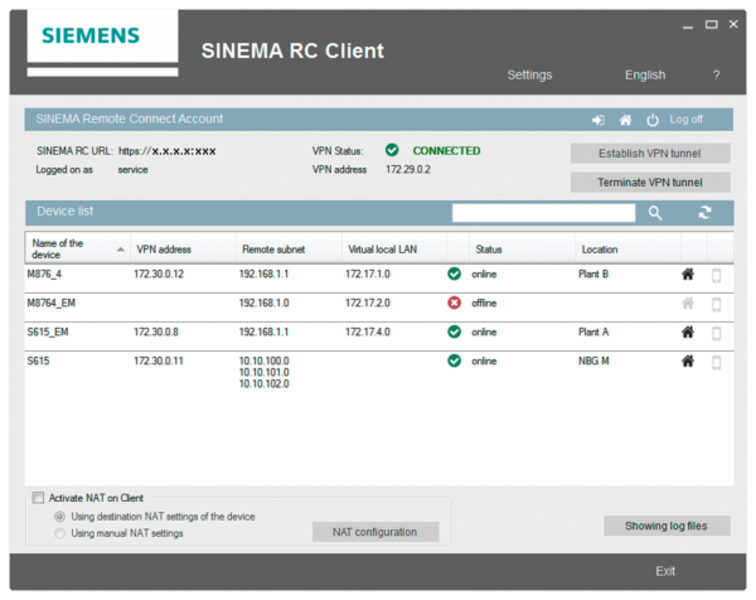Open NAT configuration
Screen dimensions: 756x600
pyautogui.click(x=375, y=532)
